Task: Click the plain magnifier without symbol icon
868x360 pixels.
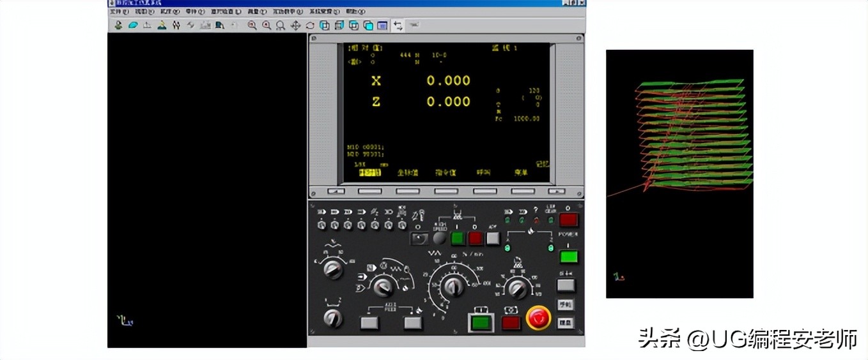Action: pyautogui.click(x=281, y=26)
